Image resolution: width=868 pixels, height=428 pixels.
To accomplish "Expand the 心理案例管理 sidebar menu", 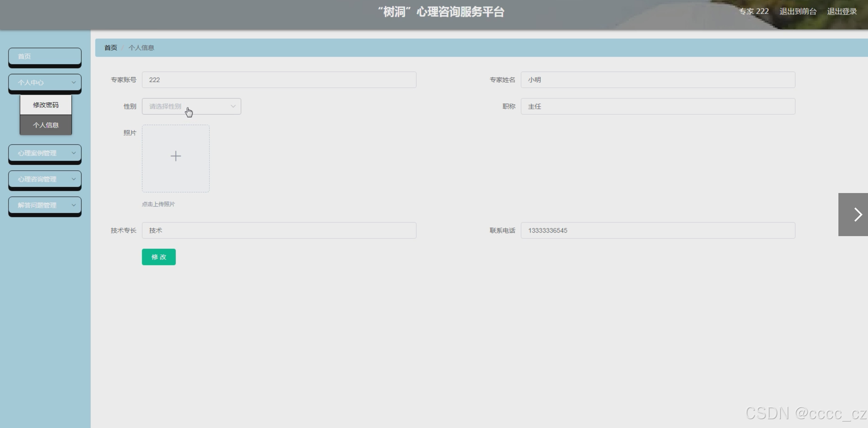I will [45, 153].
